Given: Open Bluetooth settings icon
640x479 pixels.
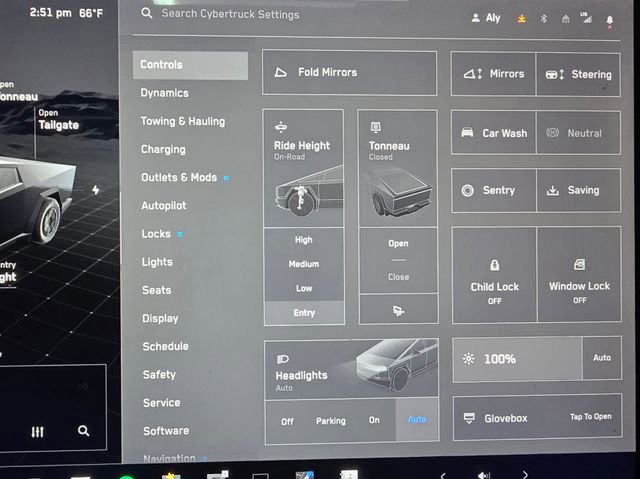Looking at the screenshot, I should 543,18.
